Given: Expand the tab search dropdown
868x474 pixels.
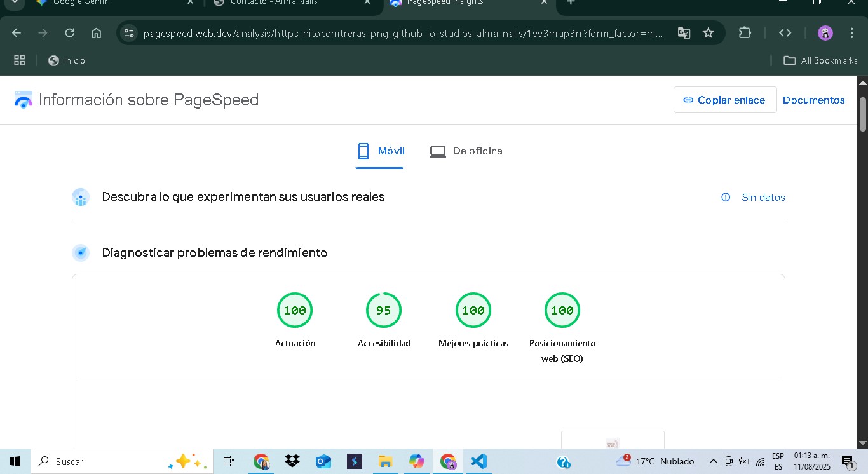Looking at the screenshot, I should 14,2.
